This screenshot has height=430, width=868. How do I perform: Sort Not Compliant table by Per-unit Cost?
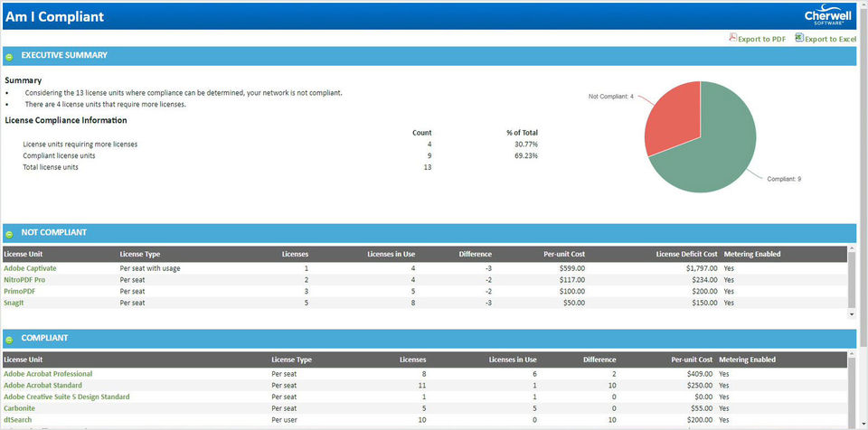pos(564,254)
